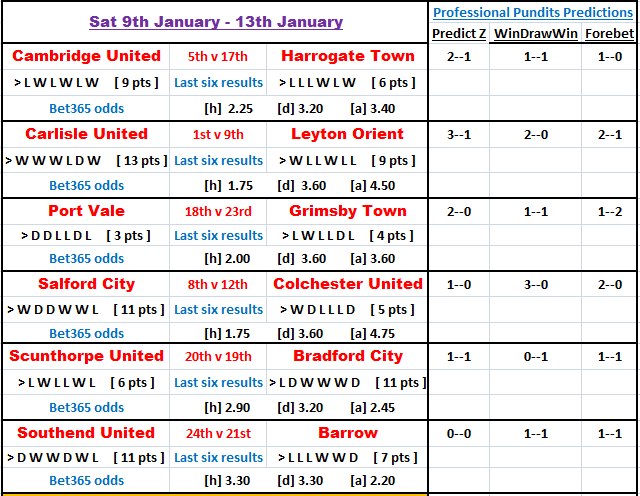
Task: Select the Carlisle United cell
Action: pos(87,134)
